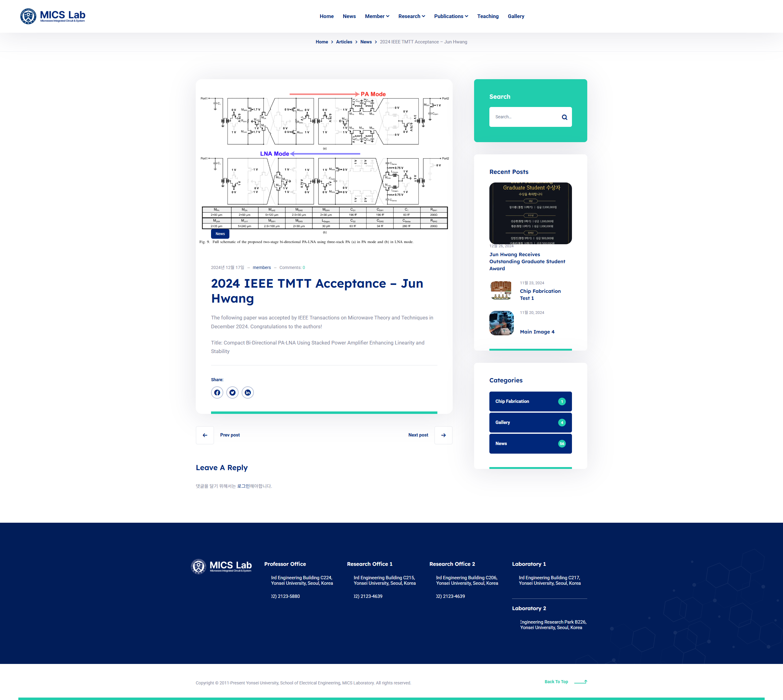Click the News tag on the image

(x=220, y=234)
